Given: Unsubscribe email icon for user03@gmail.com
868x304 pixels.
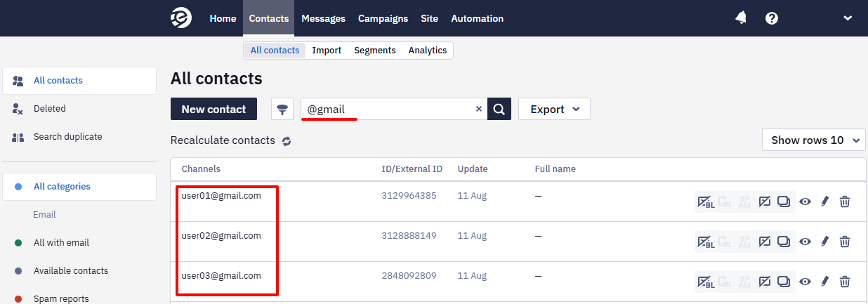Looking at the screenshot, I should pos(765,282).
